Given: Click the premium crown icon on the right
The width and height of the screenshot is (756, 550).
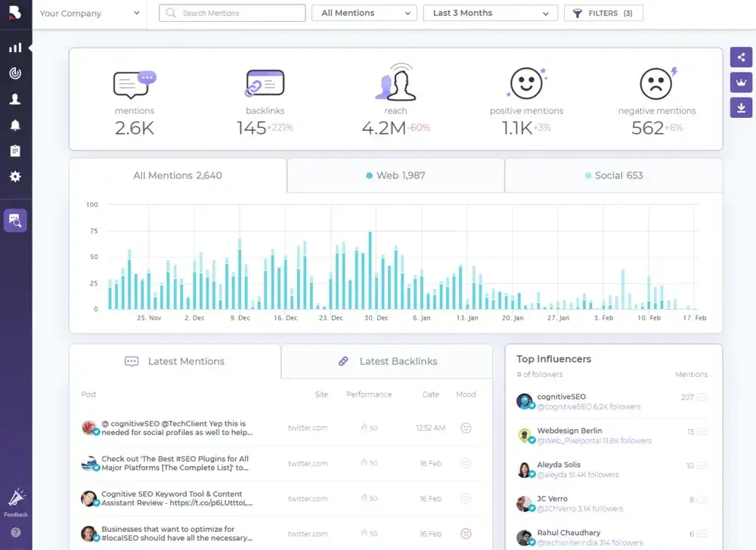Looking at the screenshot, I should point(742,82).
